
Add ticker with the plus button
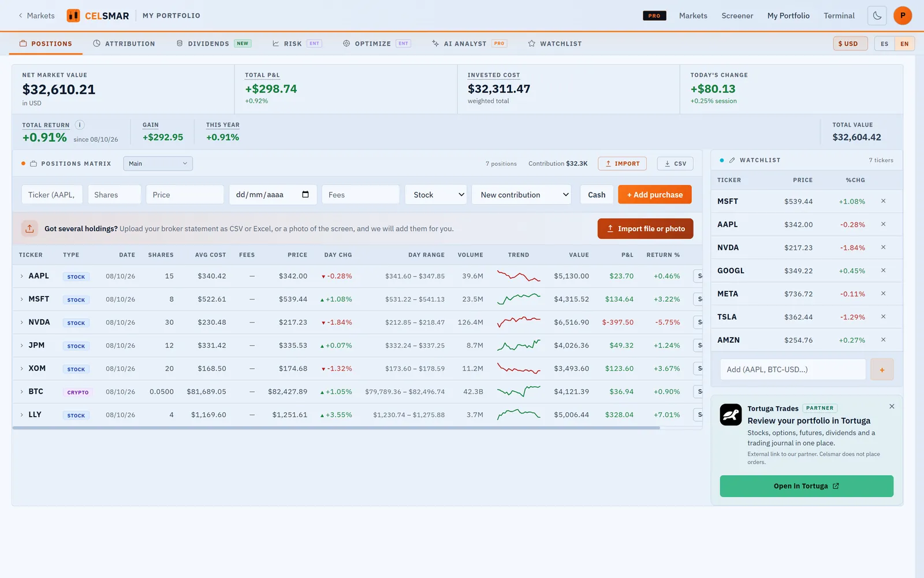click(882, 369)
